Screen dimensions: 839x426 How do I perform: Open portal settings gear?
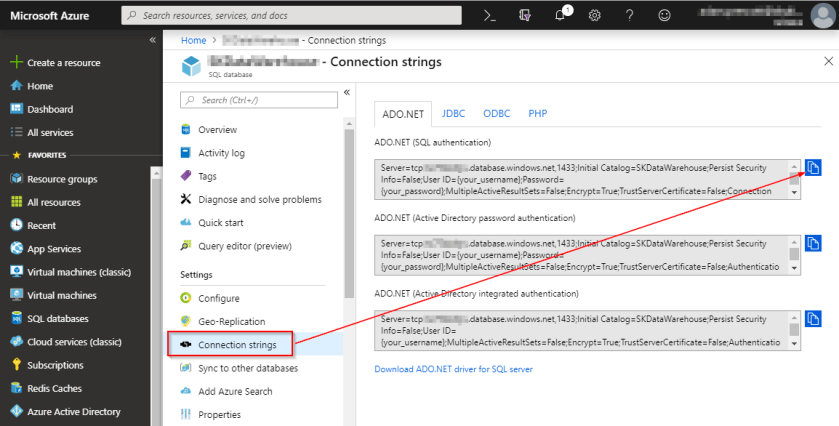point(595,16)
